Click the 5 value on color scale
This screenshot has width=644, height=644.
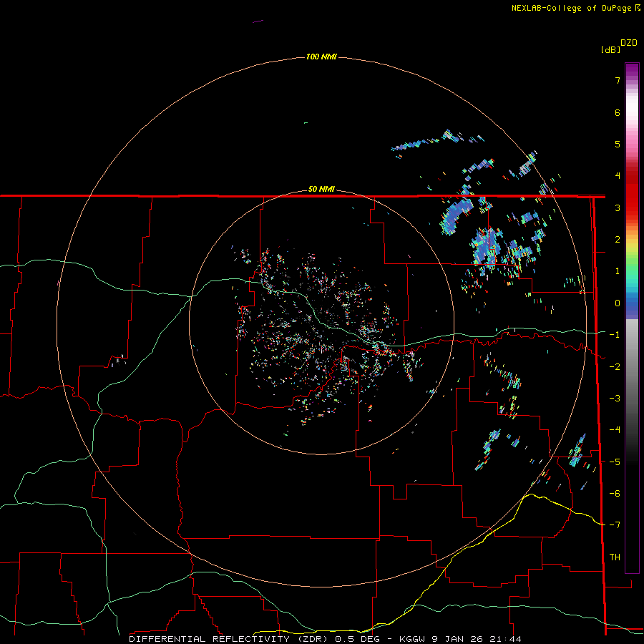point(618,144)
